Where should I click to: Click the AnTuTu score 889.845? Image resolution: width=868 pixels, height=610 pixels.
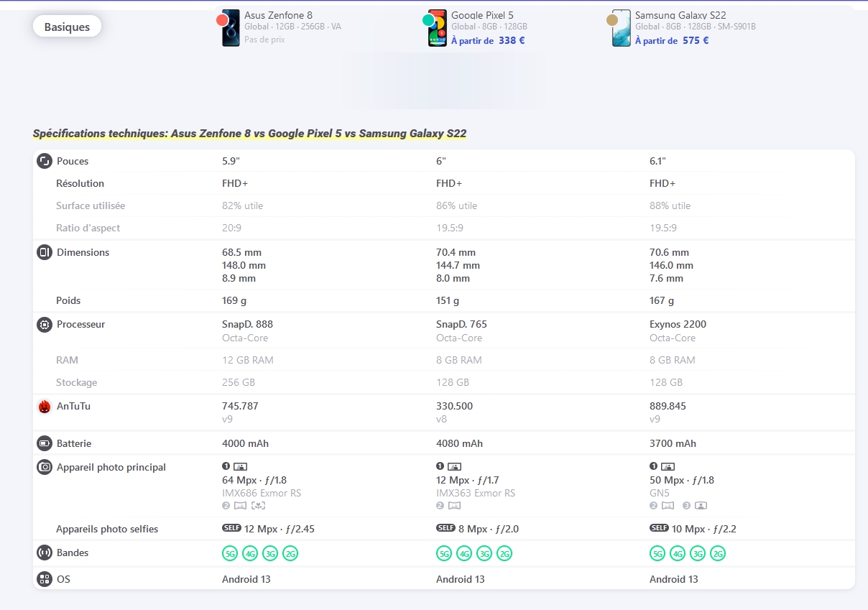click(x=668, y=406)
